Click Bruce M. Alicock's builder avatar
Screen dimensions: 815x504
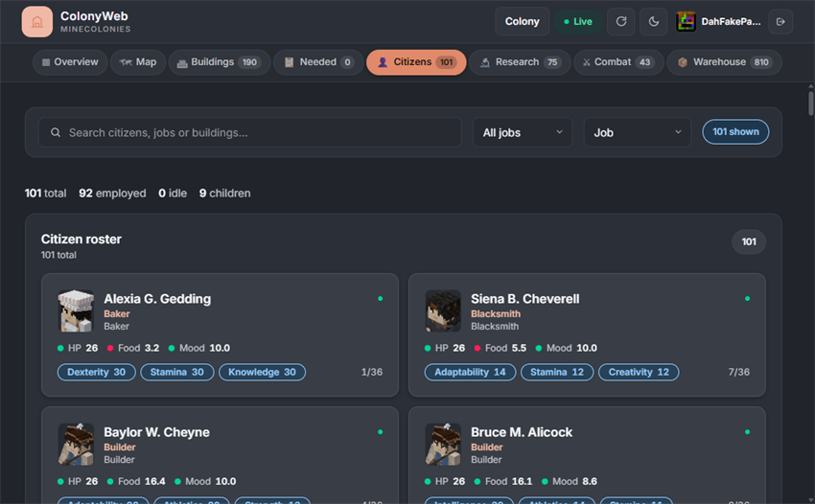click(443, 445)
